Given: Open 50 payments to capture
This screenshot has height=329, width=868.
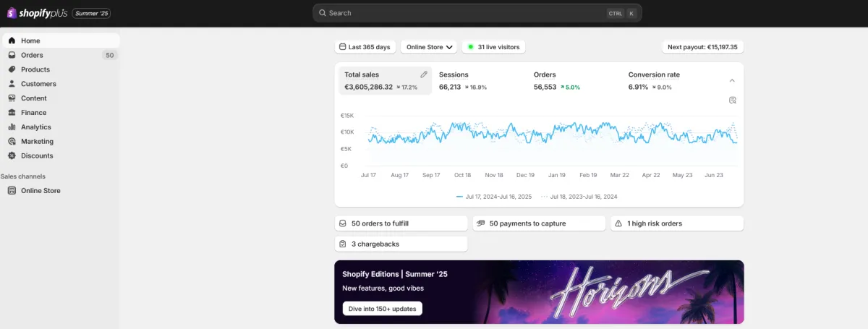Looking at the screenshot, I should click(539, 223).
